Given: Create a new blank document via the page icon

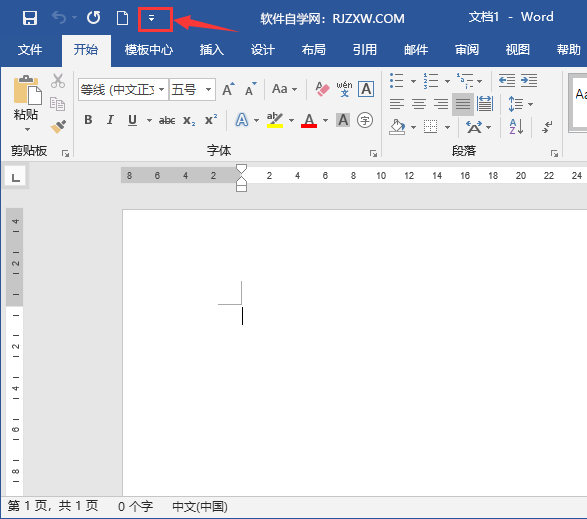Looking at the screenshot, I should point(122,18).
